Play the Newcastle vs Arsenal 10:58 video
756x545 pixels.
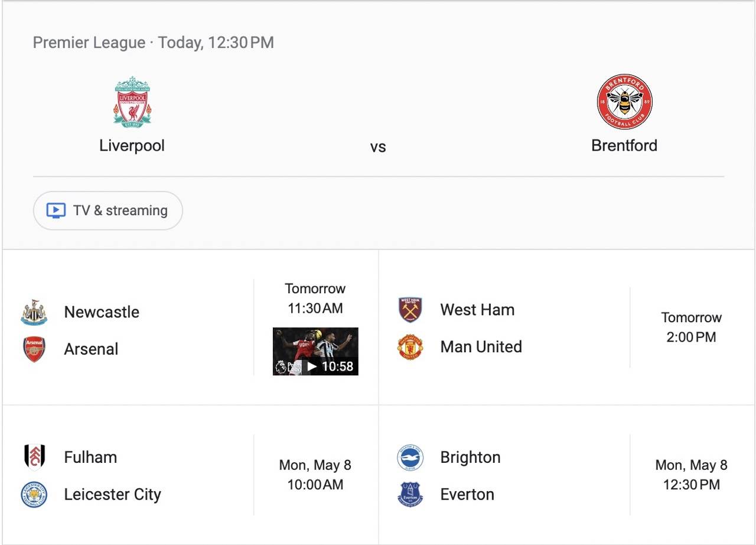pyautogui.click(x=315, y=352)
